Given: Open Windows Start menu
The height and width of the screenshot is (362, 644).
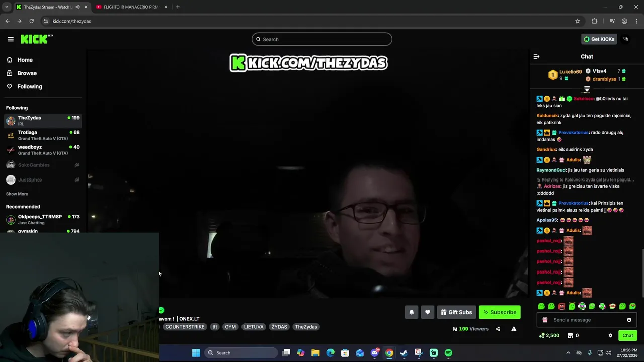Looking at the screenshot, I should tap(196, 353).
